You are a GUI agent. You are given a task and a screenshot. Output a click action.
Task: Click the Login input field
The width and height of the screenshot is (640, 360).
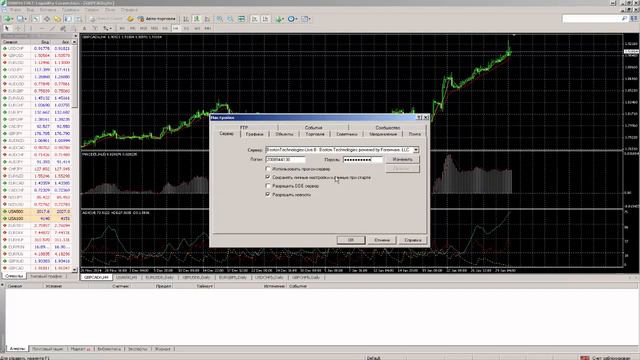(285, 160)
